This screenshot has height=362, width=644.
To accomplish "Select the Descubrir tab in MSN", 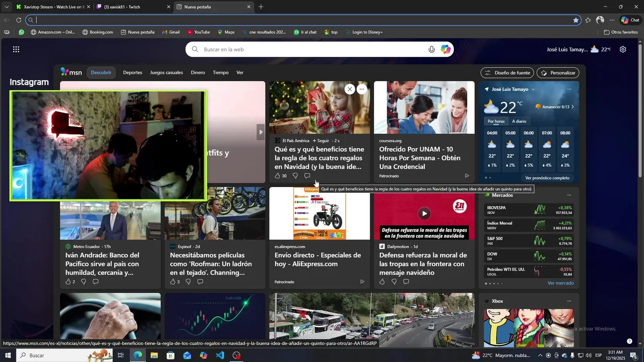I will pyautogui.click(x=101, y=72).
